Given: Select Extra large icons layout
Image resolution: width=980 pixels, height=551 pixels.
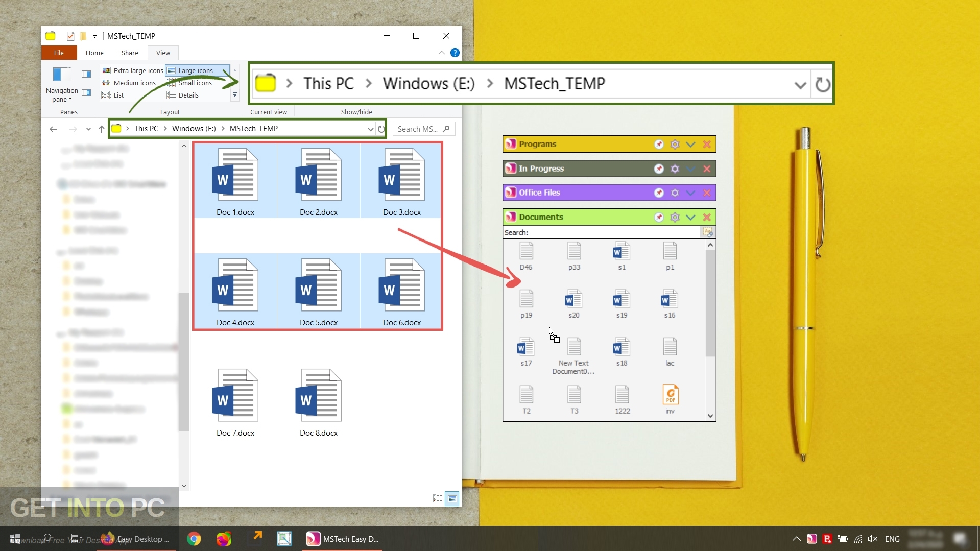Looking at the screenshot, I should pyautogui.click(x=133, y=70).
